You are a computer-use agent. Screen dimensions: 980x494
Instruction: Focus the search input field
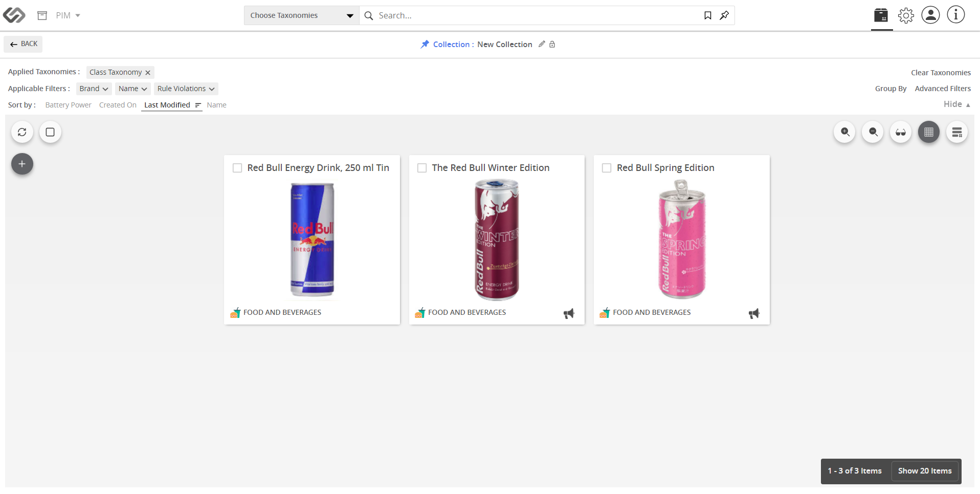[537, 15]
